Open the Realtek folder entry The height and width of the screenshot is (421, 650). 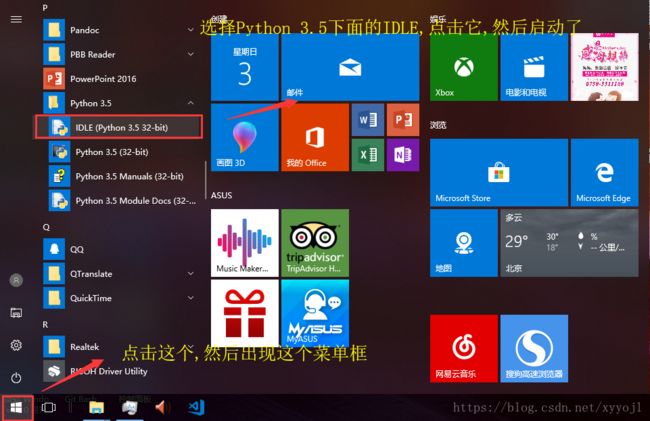point(120,346)
